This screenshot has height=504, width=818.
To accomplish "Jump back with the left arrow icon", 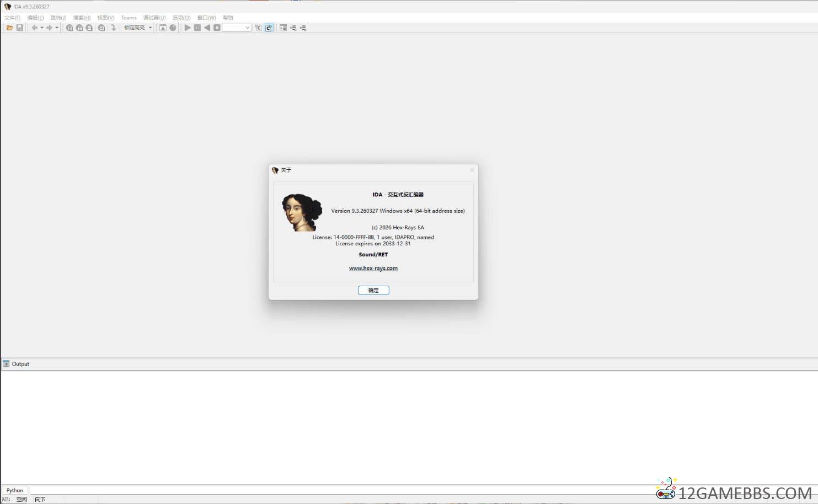I will pyautogui.click(x=34, y=28).
